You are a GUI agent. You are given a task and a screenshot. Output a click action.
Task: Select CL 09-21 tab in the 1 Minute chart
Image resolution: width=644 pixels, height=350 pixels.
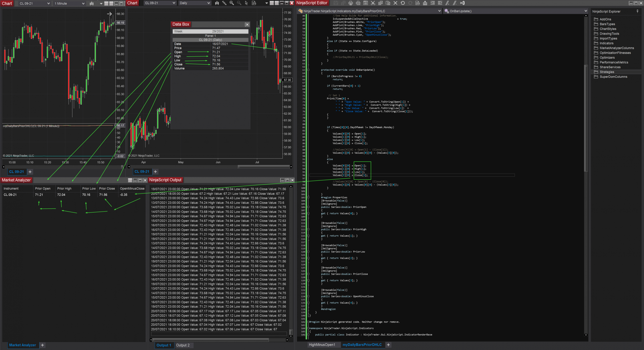[x=16, y=172]
